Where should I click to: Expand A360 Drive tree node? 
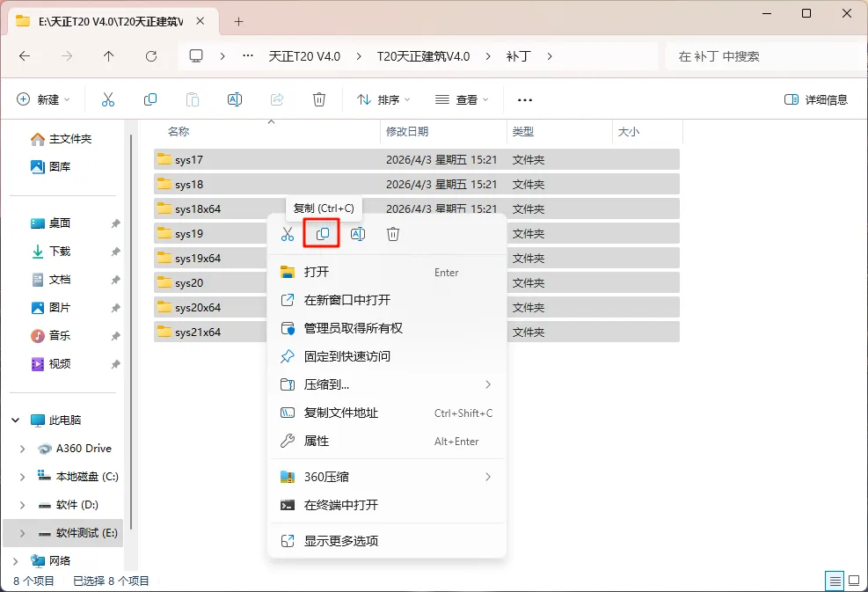22,449
